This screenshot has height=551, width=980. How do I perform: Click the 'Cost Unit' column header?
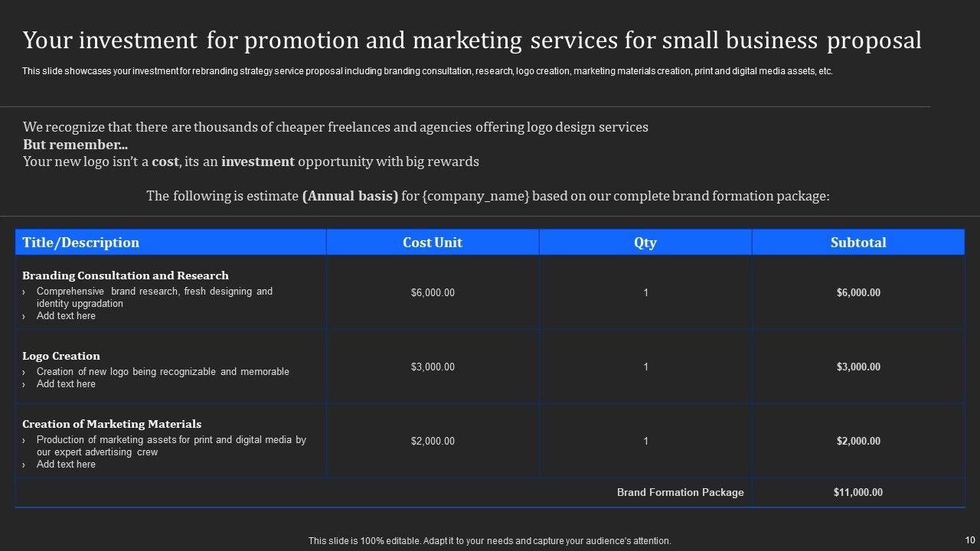433,243
